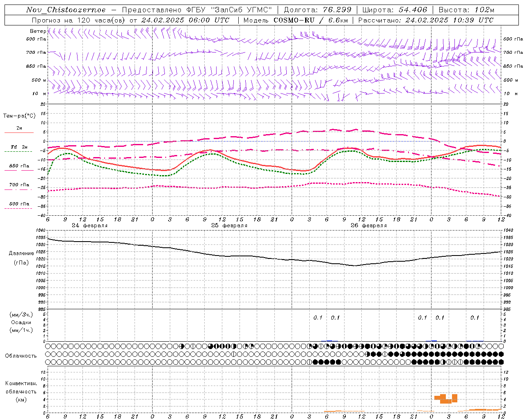Click the longitude value 'Долгота: 76.299'

[317, 10]
